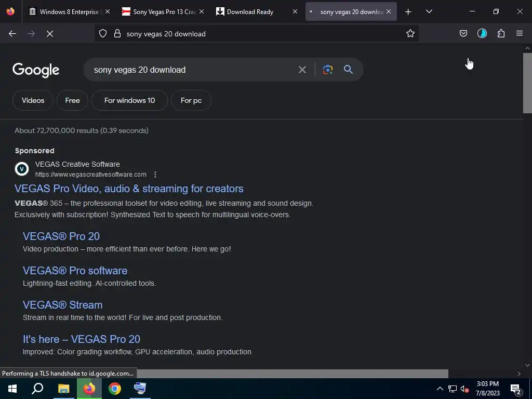
Task: Click the Google magnifier search button
Action: coord(348,70)
